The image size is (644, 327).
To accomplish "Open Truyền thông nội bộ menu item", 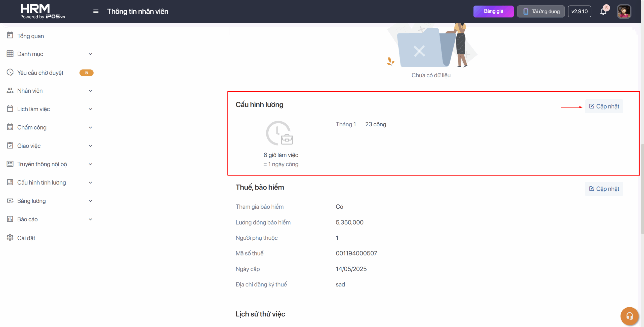I will 42,164.
